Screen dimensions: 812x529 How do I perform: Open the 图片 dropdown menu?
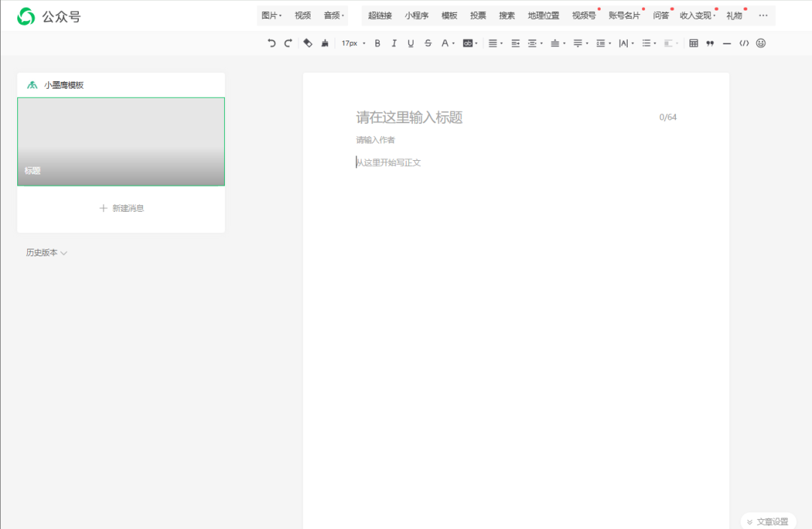[x=271, y=16]
